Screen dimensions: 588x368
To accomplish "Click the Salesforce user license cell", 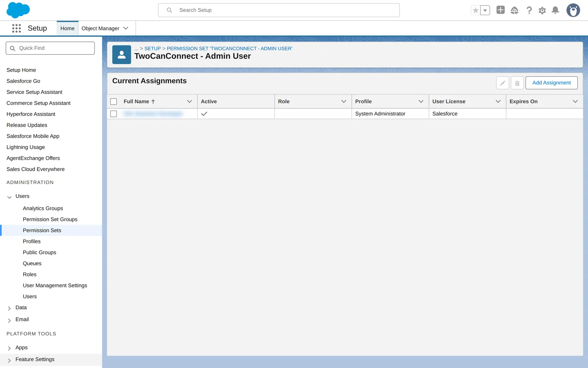I will coord(467,114).
